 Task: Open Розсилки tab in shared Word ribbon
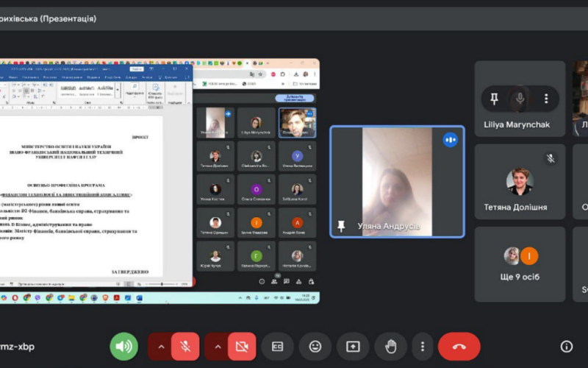click(x=50, y=77)
